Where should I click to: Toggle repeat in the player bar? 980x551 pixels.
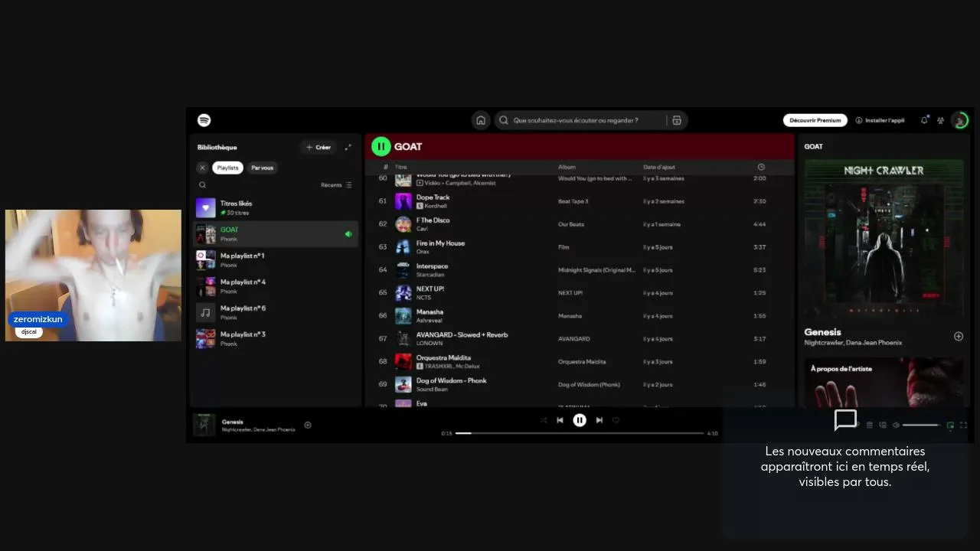616,420
